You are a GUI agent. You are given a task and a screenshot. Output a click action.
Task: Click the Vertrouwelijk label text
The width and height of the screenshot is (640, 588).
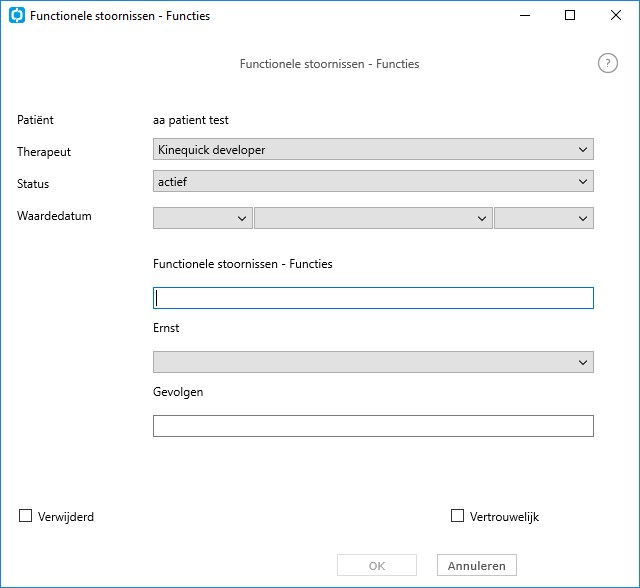[x=504, y=517]
